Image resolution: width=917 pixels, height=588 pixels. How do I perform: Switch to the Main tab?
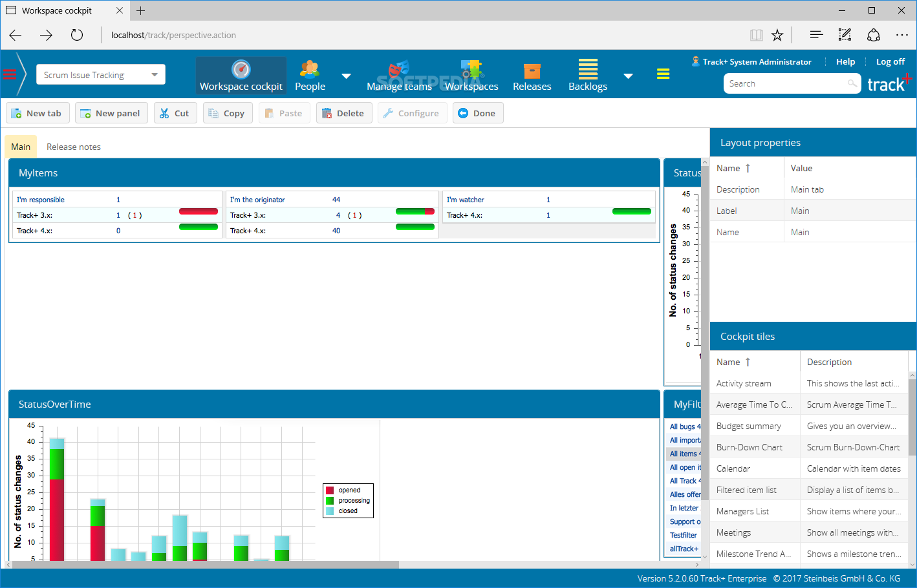(x=21, y=147)
